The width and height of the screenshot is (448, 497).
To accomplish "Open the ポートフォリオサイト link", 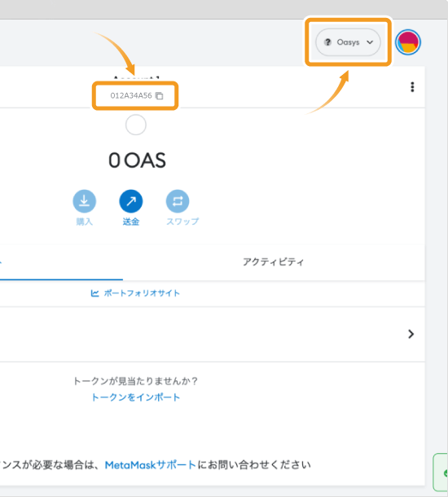I will click(x=135, y=293).
